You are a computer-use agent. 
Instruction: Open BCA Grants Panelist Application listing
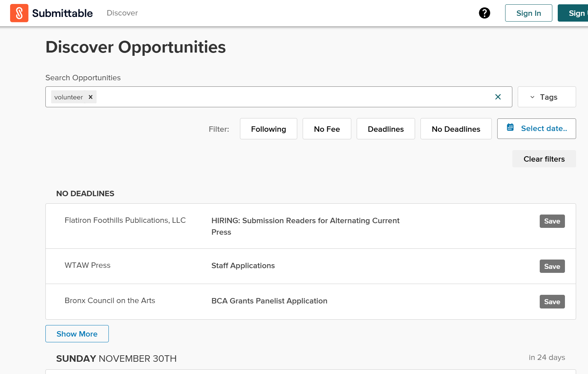[269, 301]
